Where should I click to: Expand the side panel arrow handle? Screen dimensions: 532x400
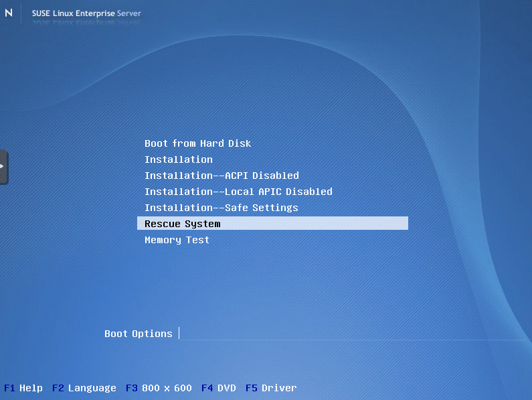[3, 167]
